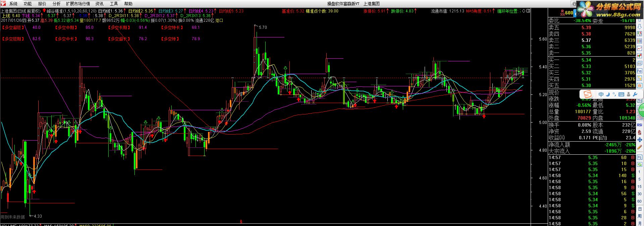Toggle the Chinese punctuation mode icon
Screen dimensions: 644x226
(614, 94)
